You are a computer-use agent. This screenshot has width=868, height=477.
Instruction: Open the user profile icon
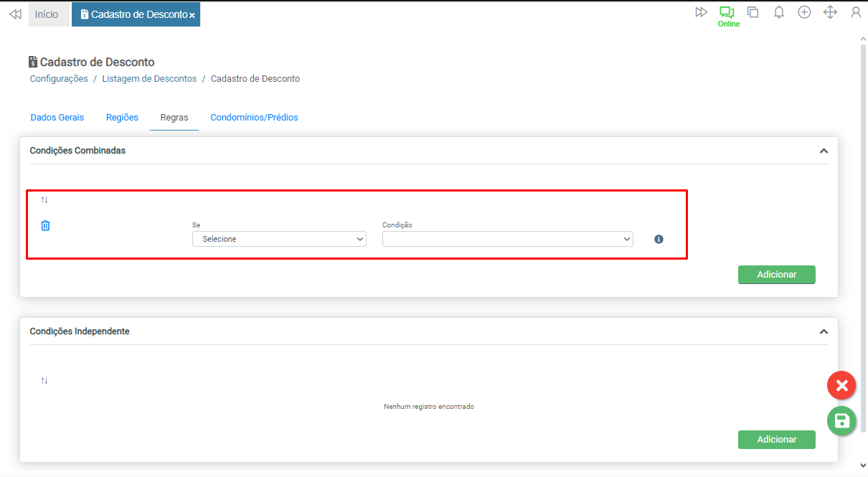click(855, 12)
